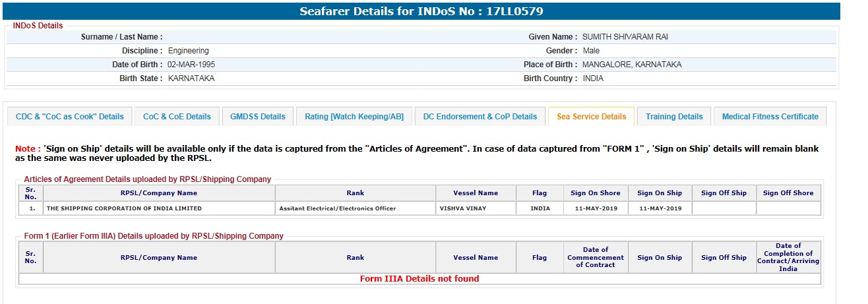Click the Sign On Ship column header
The height and width of the screenshot is (304, 868).
[660, 193]
